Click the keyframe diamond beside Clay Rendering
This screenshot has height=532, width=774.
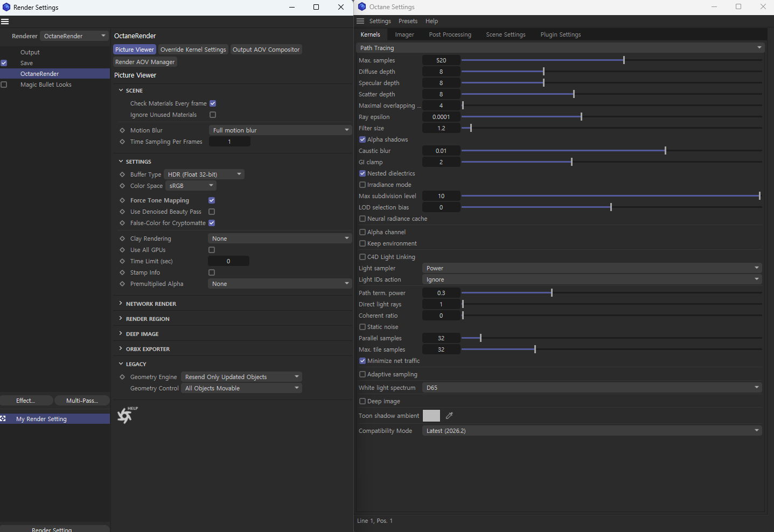tap(122, 239)
